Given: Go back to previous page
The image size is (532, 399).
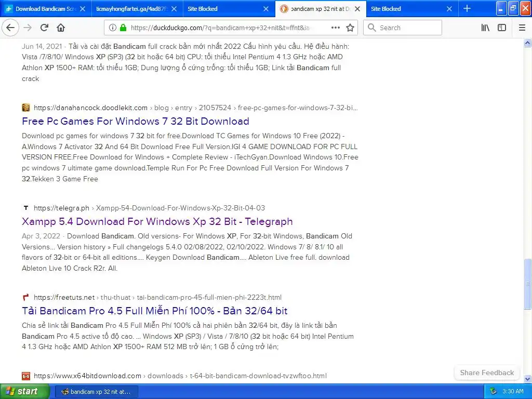Looking at the screenshot, I should 10,28.
